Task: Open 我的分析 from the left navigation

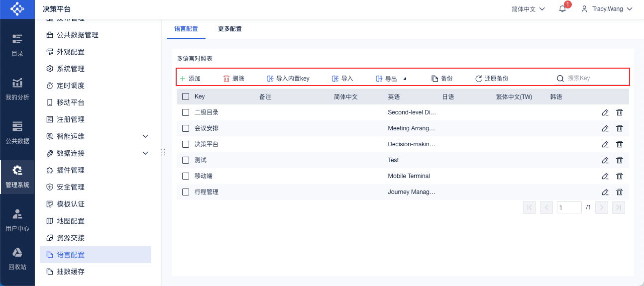Action: pos(17,89)
